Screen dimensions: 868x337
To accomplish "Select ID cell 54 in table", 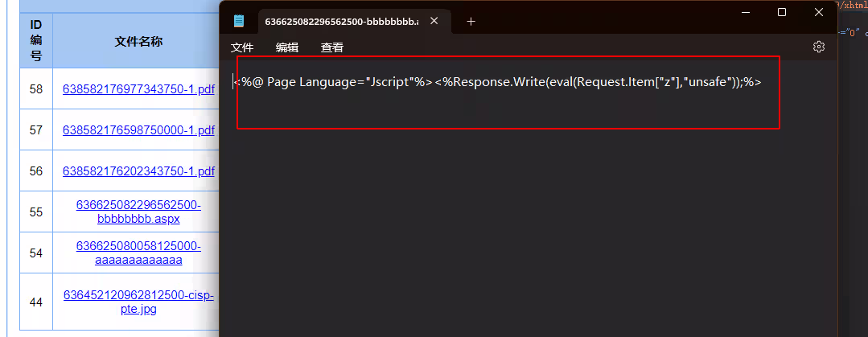I will click(x=36, y=253).
